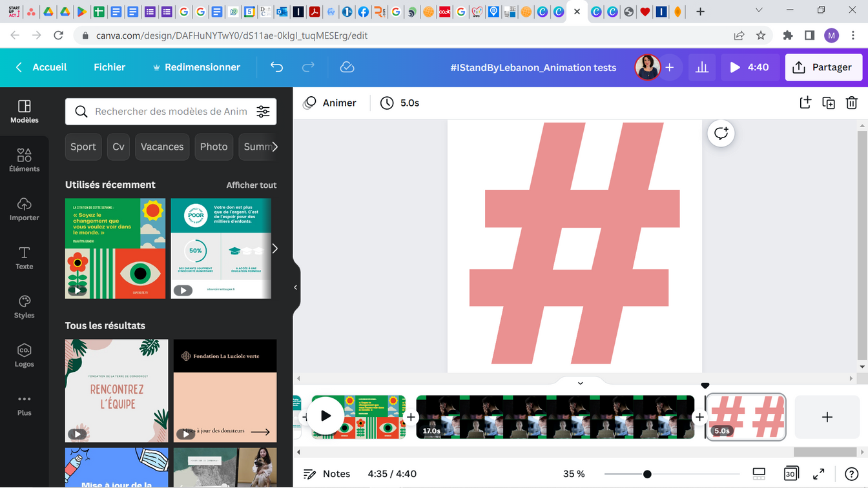The image size is (868, 488).
Task: Open the analytics bar chart icon
Action: pyautogui.click(x=702, y=67)
